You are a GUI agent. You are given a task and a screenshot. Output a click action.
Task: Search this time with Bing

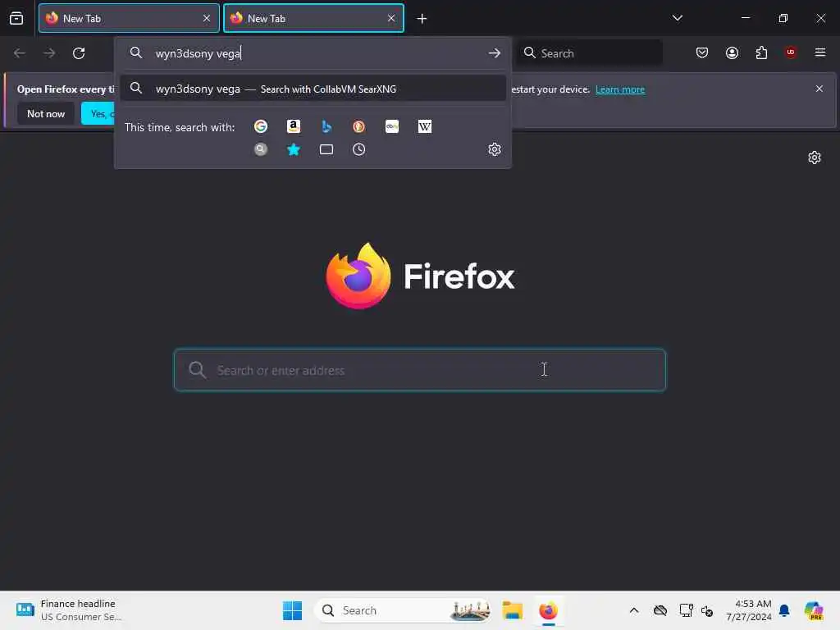click(x=326, y=126)
